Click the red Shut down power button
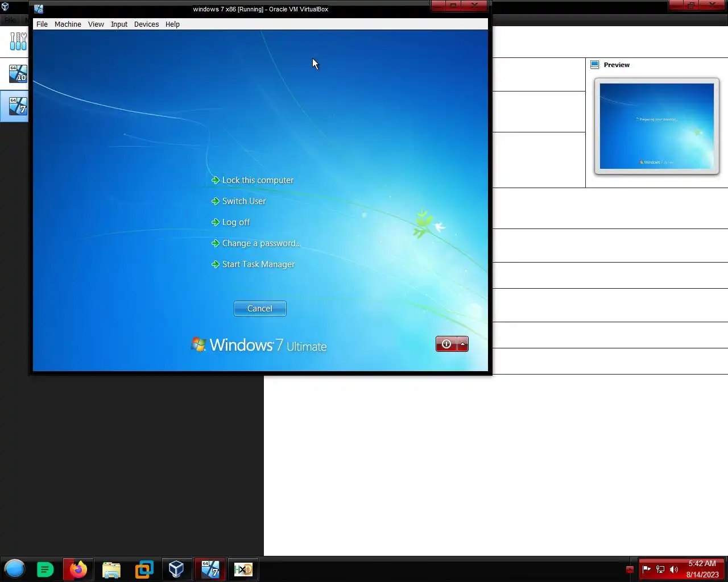The width and height of the screenshot is (728, 582). pos(446,344)
